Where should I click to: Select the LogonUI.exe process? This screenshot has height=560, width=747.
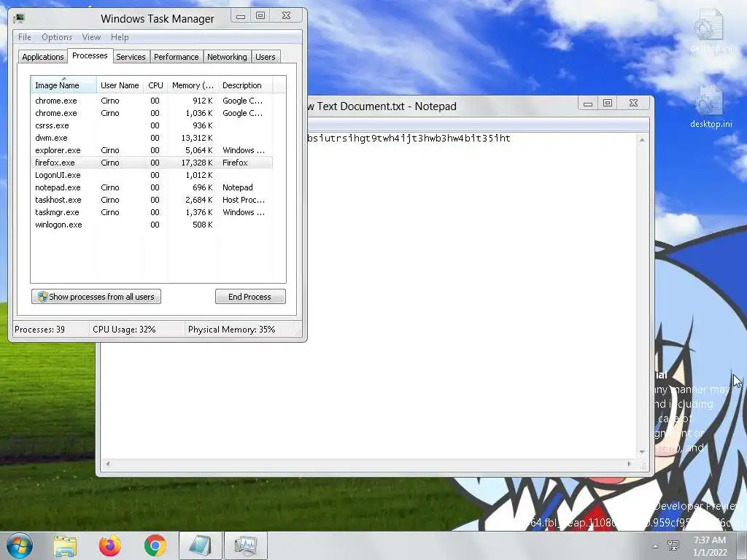point(152,175)
